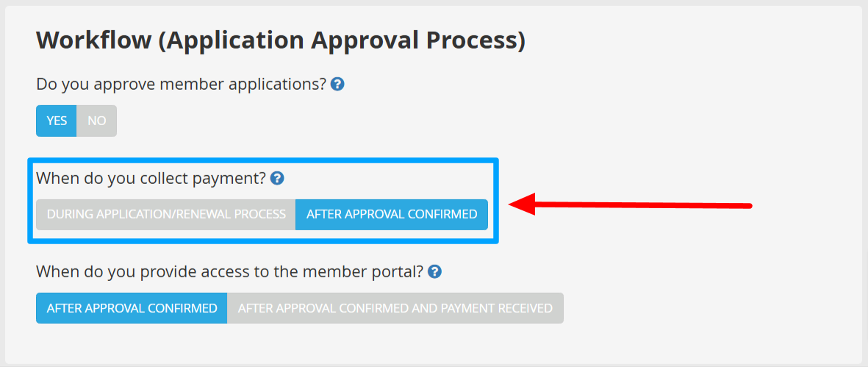Select After Approval Confirmed under collect payment
Image resolution: width=868 pixels, height=367 pixels.
pos(392,215)
